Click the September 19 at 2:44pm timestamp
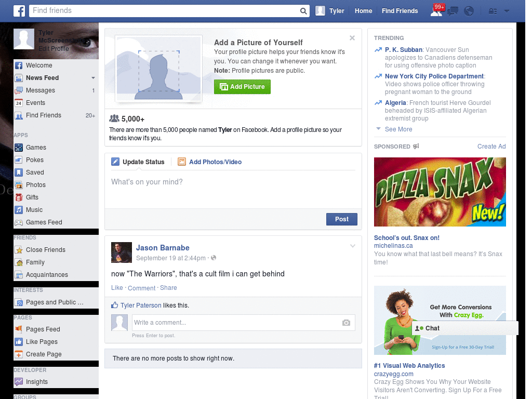 tap(170, 258)
